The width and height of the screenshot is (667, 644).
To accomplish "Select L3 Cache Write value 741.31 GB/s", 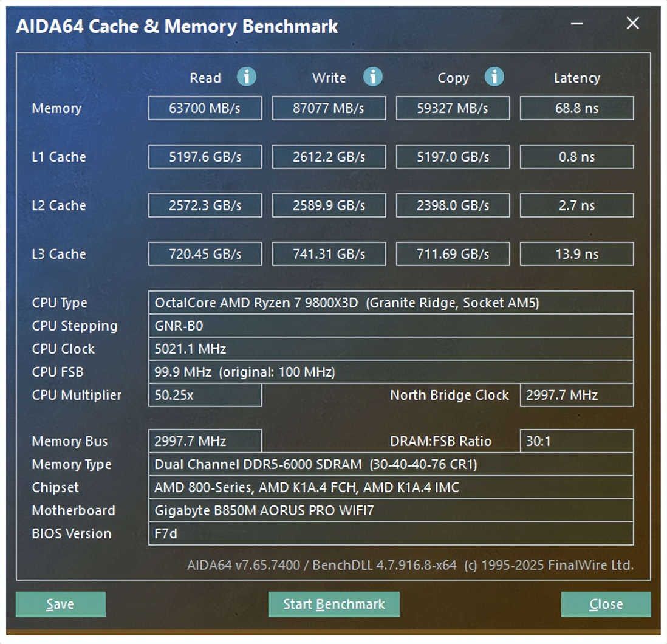I will pos(329,254).
